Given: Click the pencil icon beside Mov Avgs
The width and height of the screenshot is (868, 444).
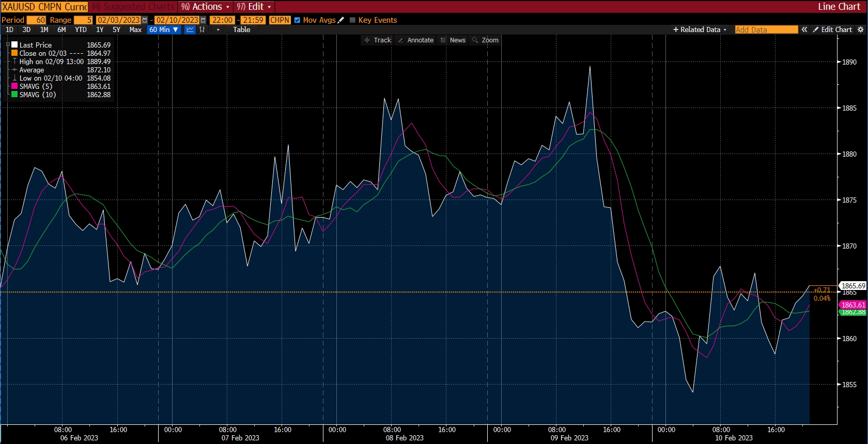Looking at the screenshot, I should pyautogui.click(x=340, y=20).
